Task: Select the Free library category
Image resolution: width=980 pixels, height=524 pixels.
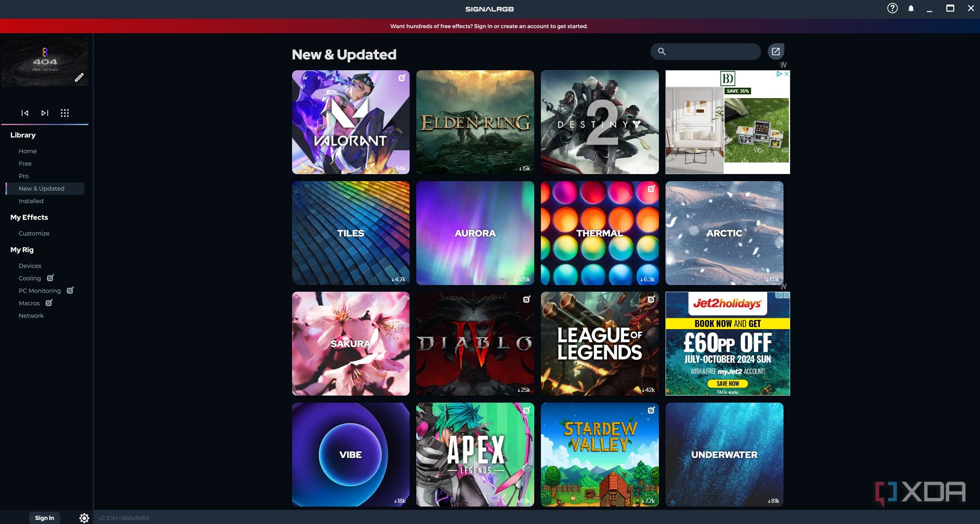Action: pos(25,163)
